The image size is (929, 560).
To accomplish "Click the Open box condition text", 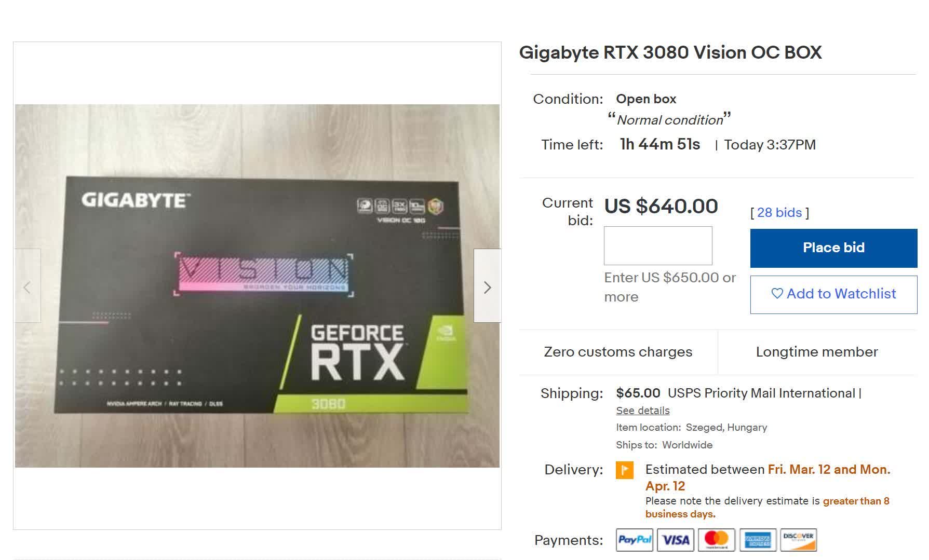I will point(646,99).
